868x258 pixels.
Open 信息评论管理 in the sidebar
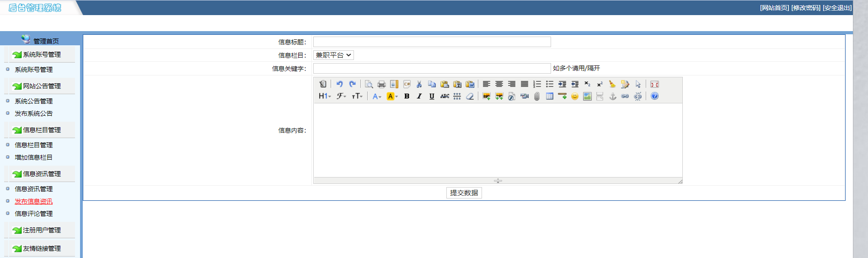click(x=33, y=214)
